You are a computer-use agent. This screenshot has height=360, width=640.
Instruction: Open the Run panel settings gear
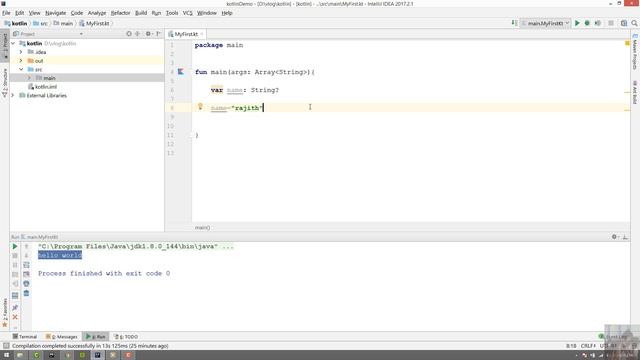(615, 237)
